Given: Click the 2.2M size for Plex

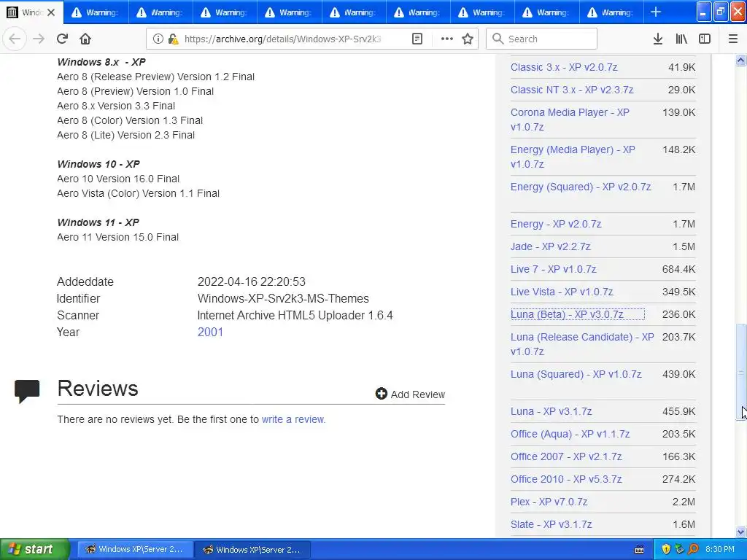Looking at the screenshot, I should coord(684,502).
